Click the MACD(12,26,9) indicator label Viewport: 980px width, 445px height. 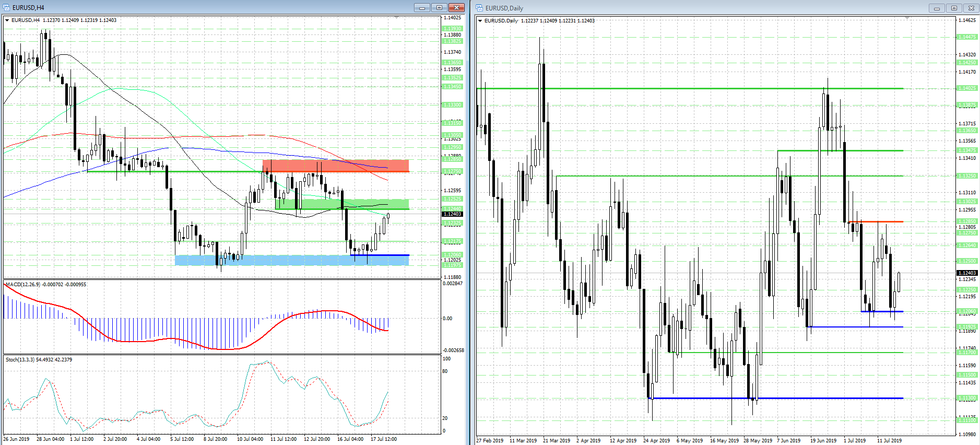pos(46,285)
